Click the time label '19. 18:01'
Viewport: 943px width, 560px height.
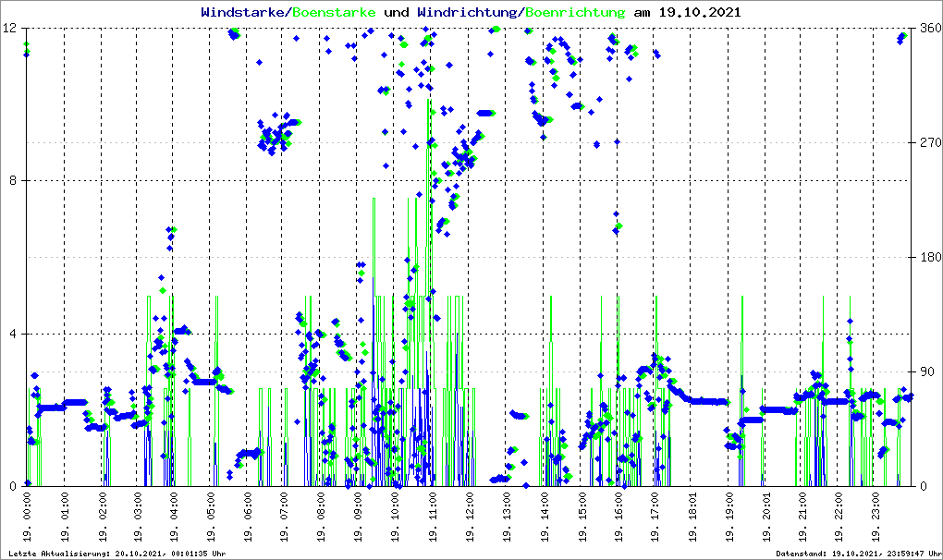tap(692, 517)
